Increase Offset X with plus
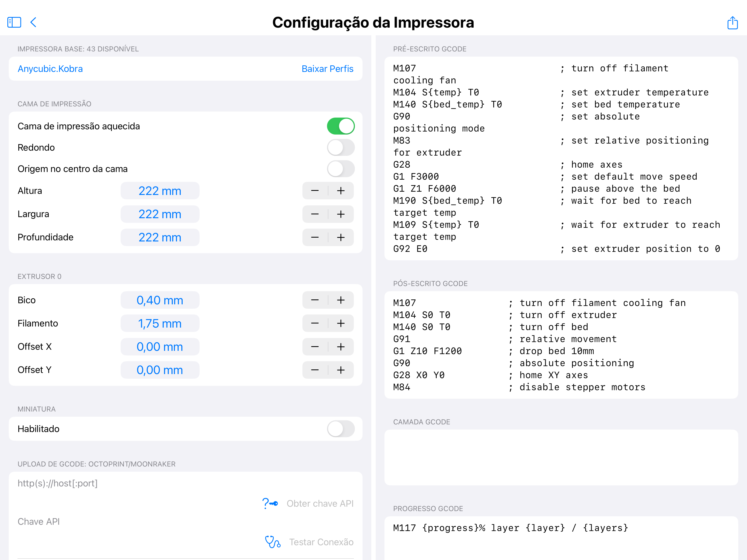The height and width of the screenshot is (560, 747). point(341,346)
